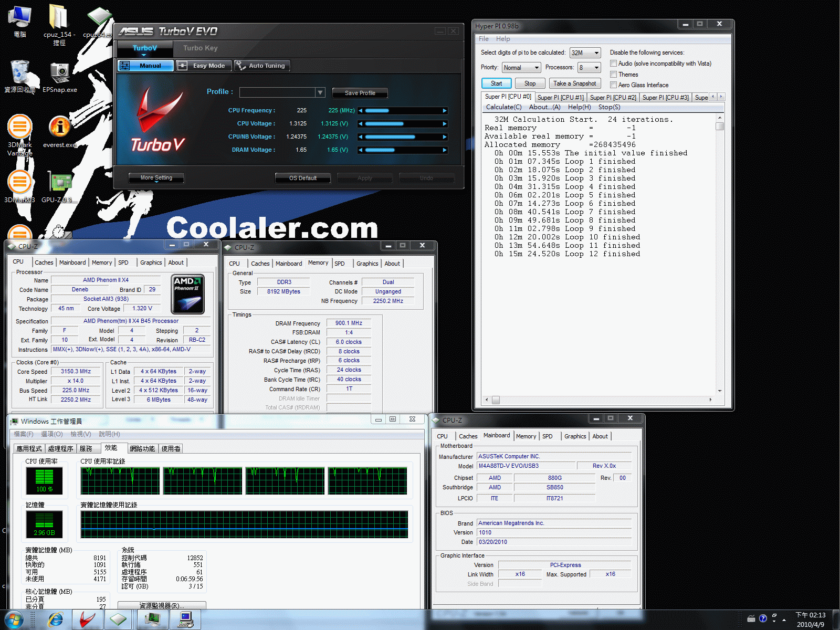Adjust the CPU/NB Voltage slider bar
Screen dimensions: 840x630
[403, 137]
